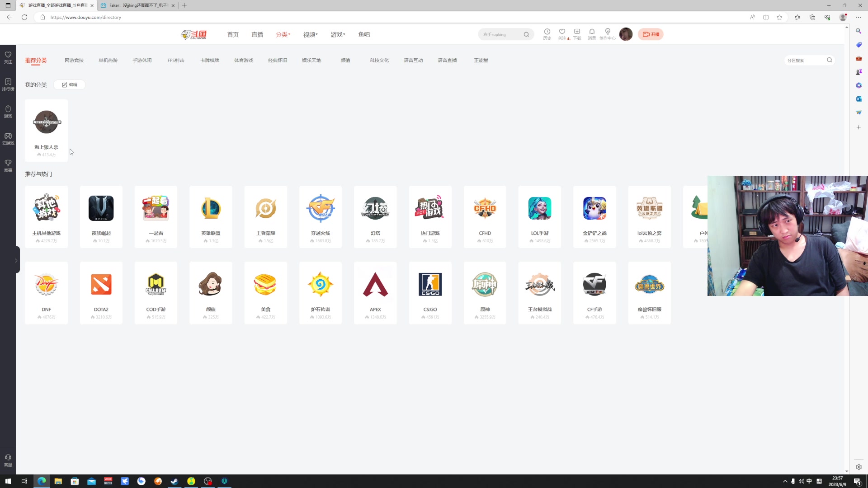Image resolution: width=868 pixels, height=488 pixels.
Task: Open the 炉石传说 category card
Action: 321,293
